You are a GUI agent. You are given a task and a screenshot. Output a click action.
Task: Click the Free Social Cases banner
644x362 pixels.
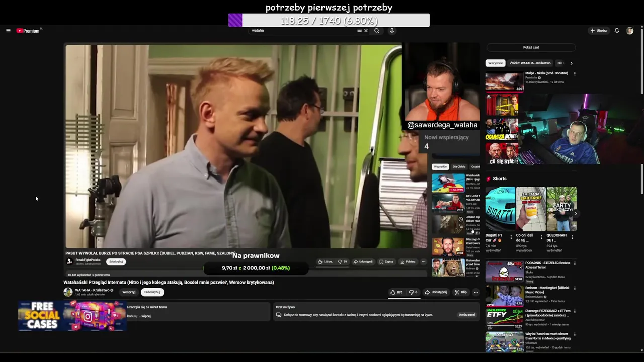[x=72, y=316]
